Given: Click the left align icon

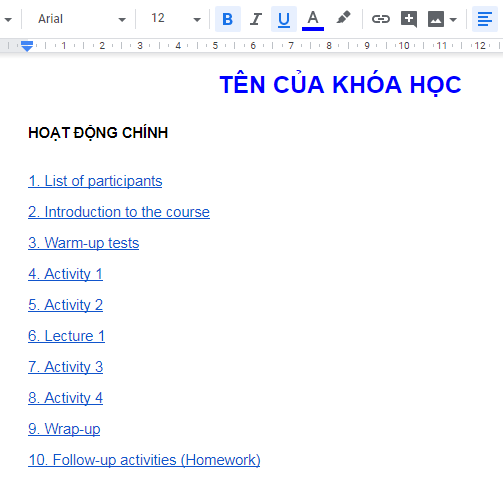Looking at the screenshot, I should click(485, 19).
